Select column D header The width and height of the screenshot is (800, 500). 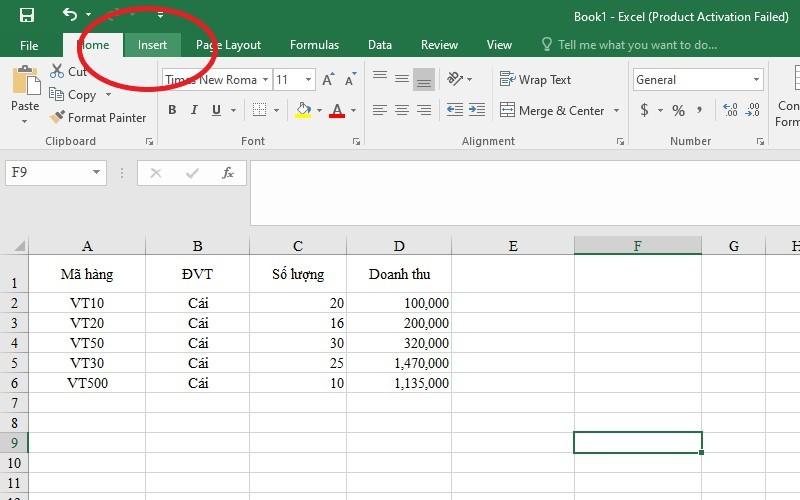[x=399, y=246]
